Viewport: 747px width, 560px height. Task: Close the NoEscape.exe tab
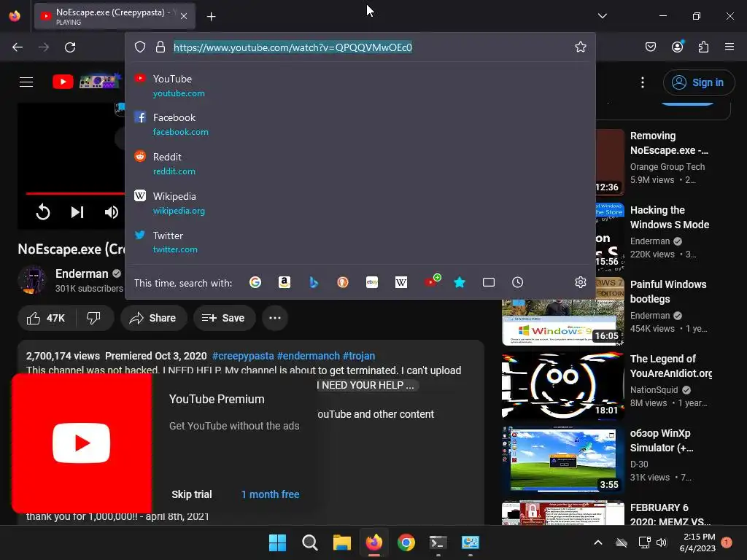[184, 16]
